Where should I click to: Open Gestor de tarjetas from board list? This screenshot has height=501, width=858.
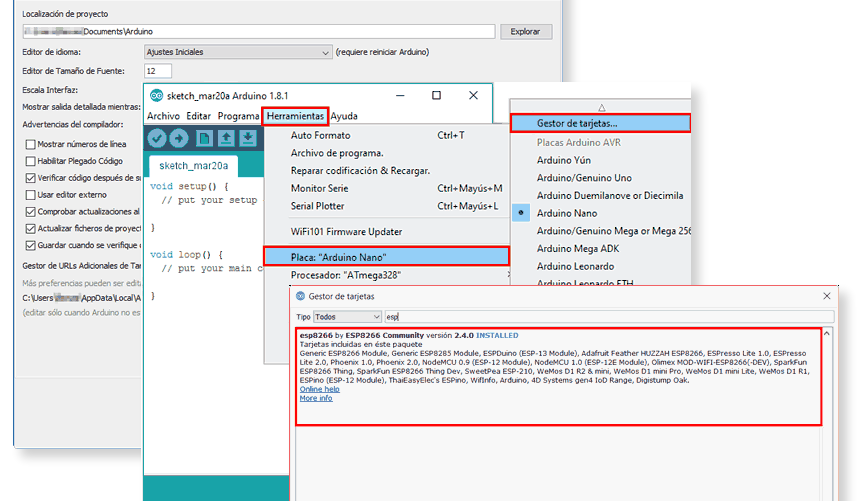(x=600, y=123)
